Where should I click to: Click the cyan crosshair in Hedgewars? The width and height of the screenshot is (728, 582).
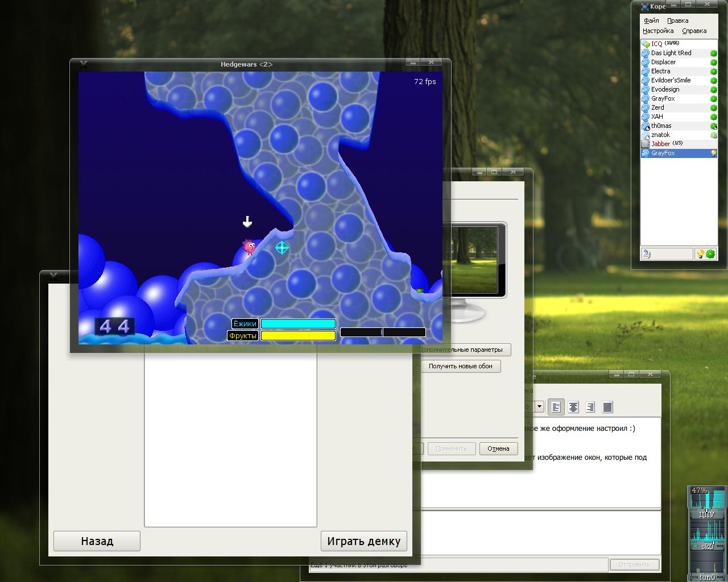(x=282, y=247)
